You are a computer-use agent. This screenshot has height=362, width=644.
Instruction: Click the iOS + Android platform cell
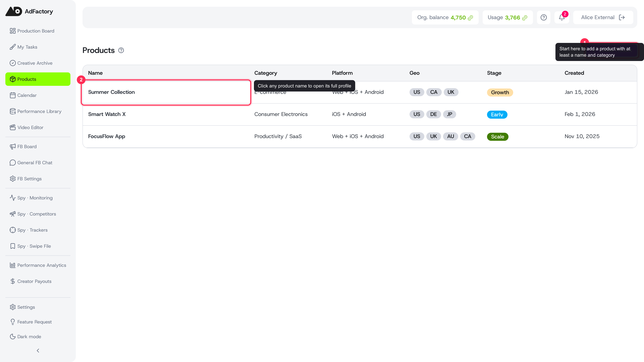point(349,114)
